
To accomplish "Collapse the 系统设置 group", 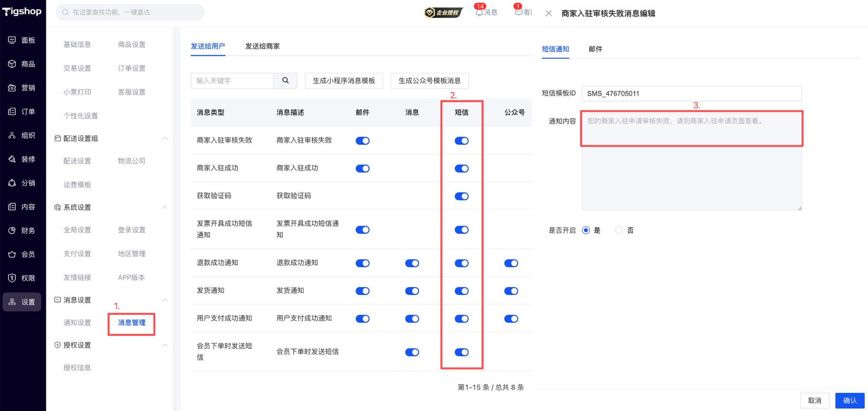I will [165, 207].
